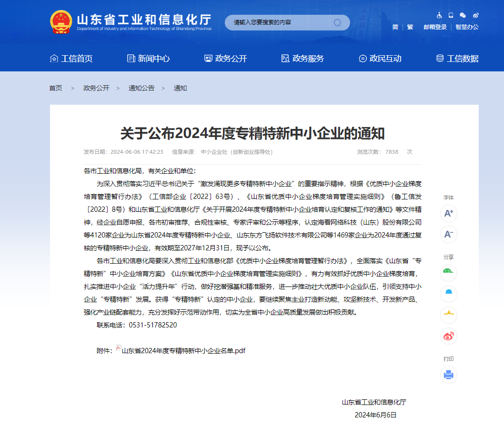Share the article via blue QQ icon
The height and width of the screenshot is (425, 504).
click(x=448, y=294)
